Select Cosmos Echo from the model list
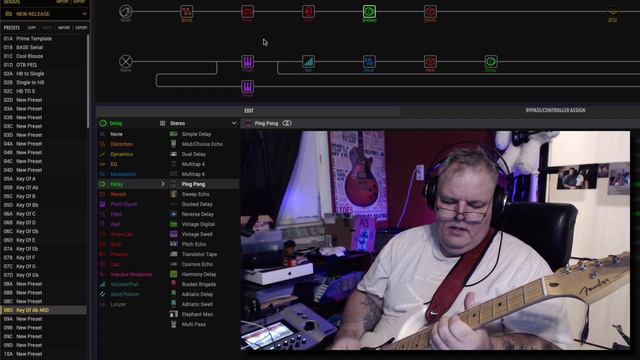This screenshot has height=360, width=640. [x=197, y=264]
